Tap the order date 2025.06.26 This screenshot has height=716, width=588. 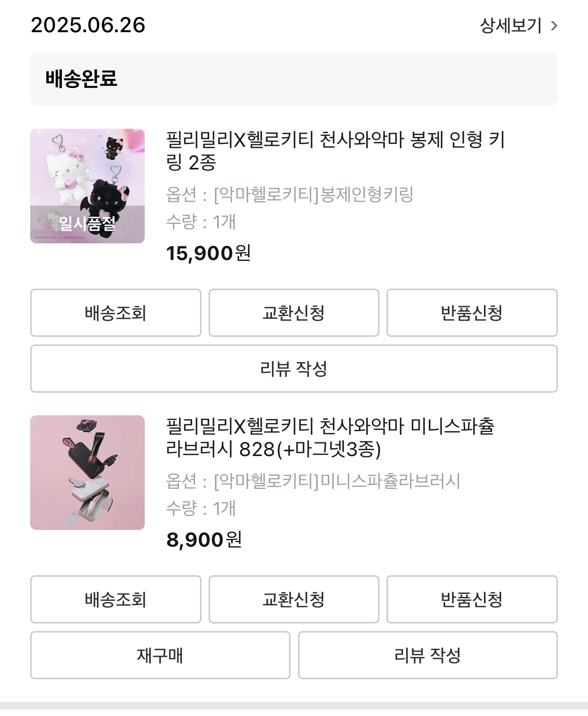click(88, 25)
